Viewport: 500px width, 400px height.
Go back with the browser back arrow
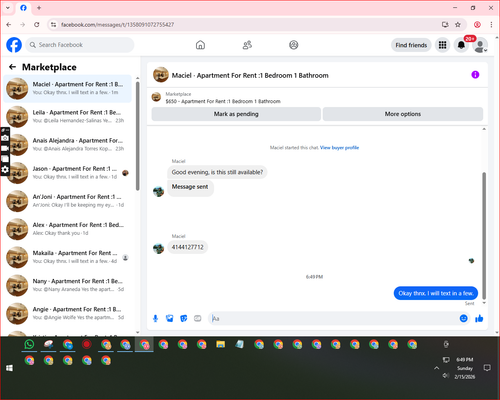pyautogui.click(x=9, y=24)
